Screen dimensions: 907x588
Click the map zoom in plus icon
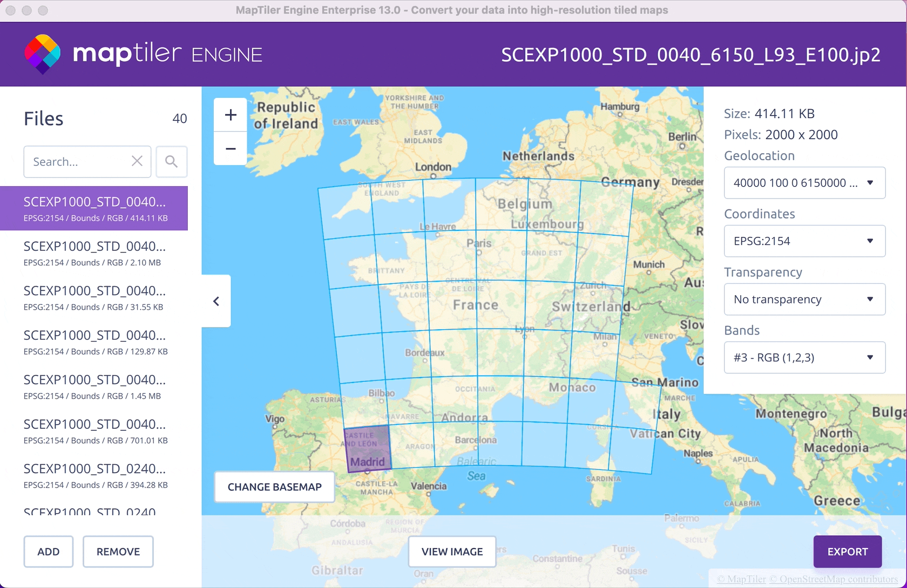point(231,115)
